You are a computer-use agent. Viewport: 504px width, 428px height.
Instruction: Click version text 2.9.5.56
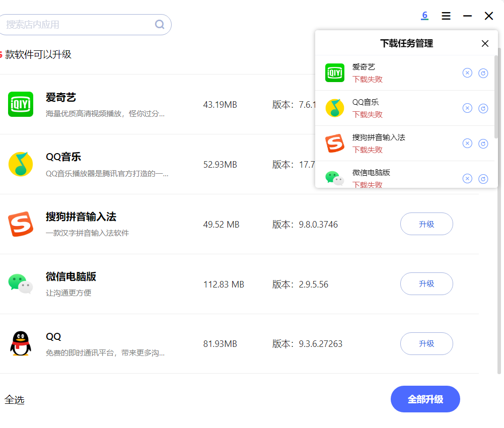click(x=313, y=284)
